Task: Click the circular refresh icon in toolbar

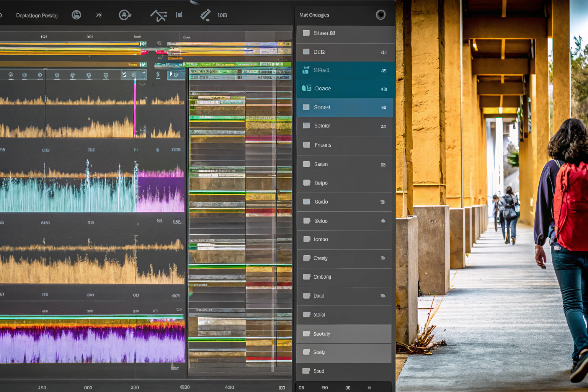Action: coord(125,15)
